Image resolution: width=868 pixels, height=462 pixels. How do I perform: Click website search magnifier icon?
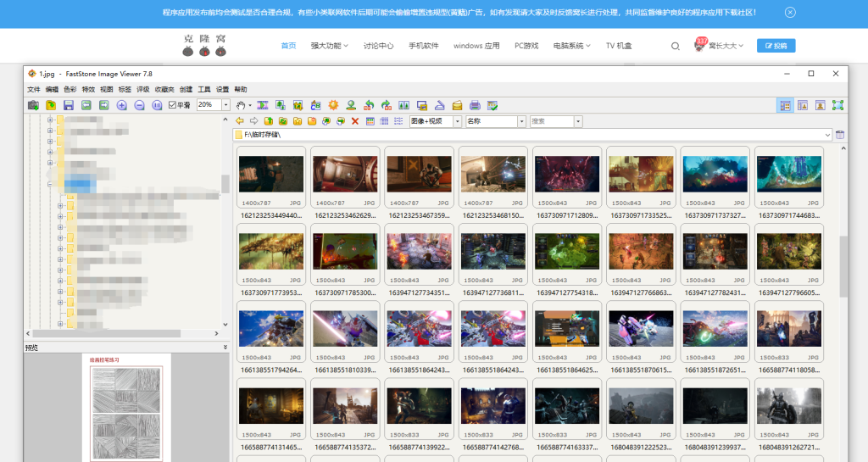point(676,46)
